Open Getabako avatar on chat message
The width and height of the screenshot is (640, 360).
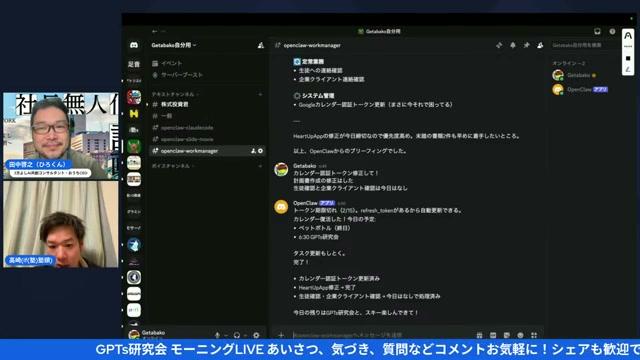(x=281, y=169)
